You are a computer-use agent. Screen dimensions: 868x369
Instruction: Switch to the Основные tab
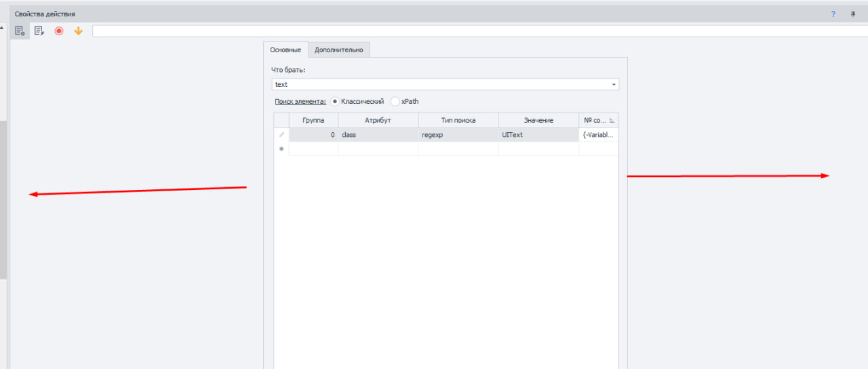[285, 50]
